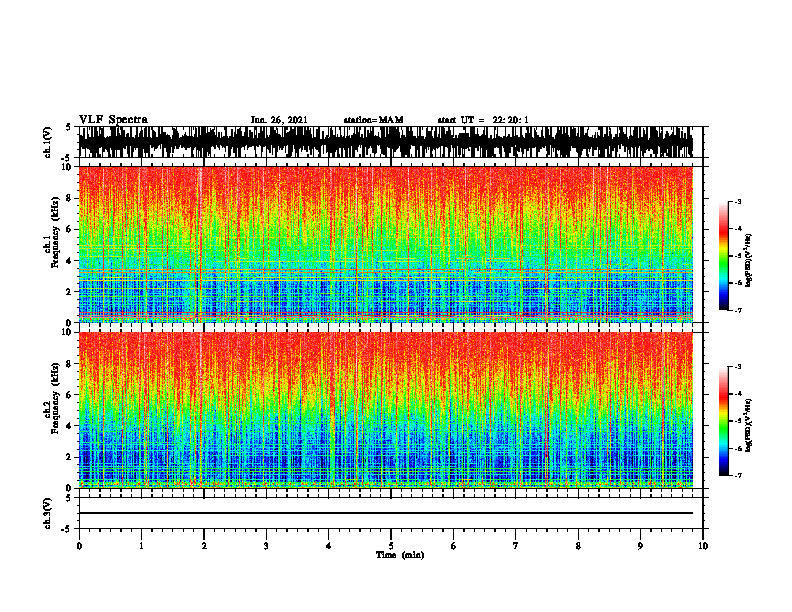Select the "Time (min)" axis label

pyautogui.click(x=400, y=555)
